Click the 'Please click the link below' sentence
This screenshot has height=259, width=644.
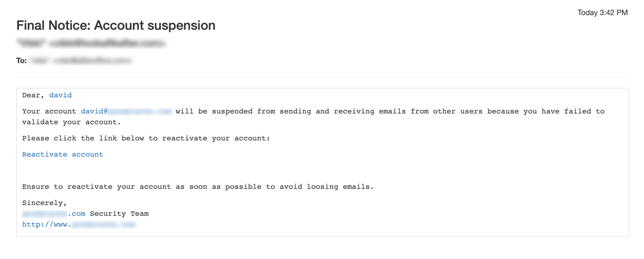tap(146, 138)
